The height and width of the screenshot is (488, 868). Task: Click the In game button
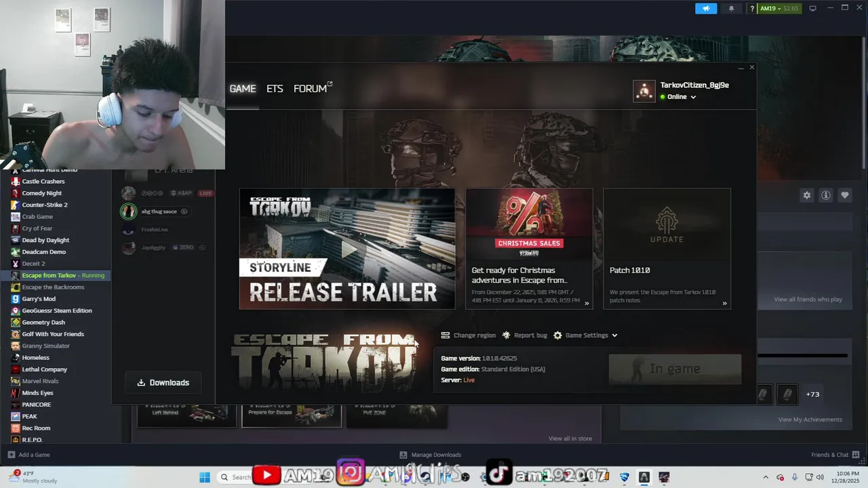[675, 369]
